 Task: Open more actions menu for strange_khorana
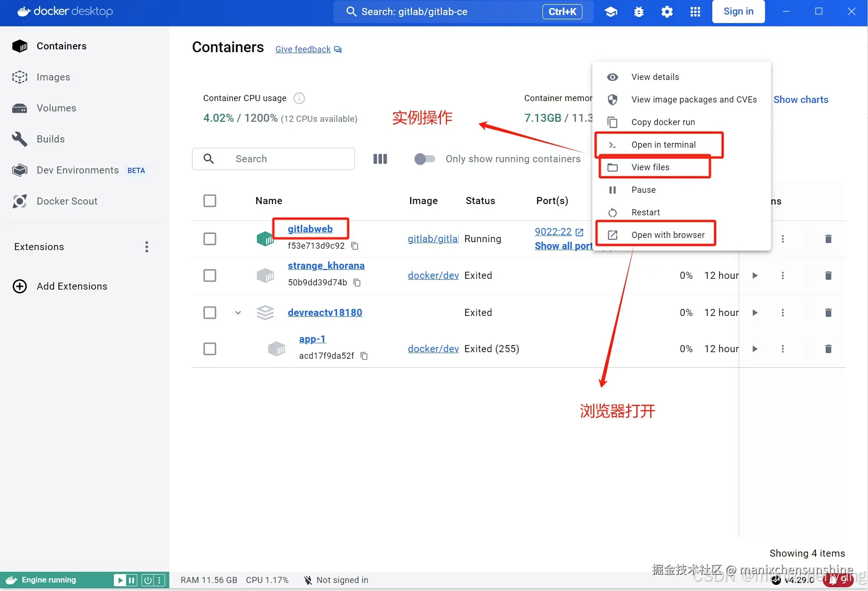[x=783, y=276]
